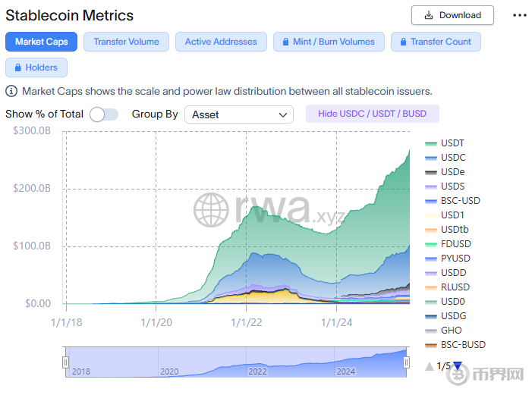
Task: Toggle USDD series in legend
Action: click(x=445, y=273)
